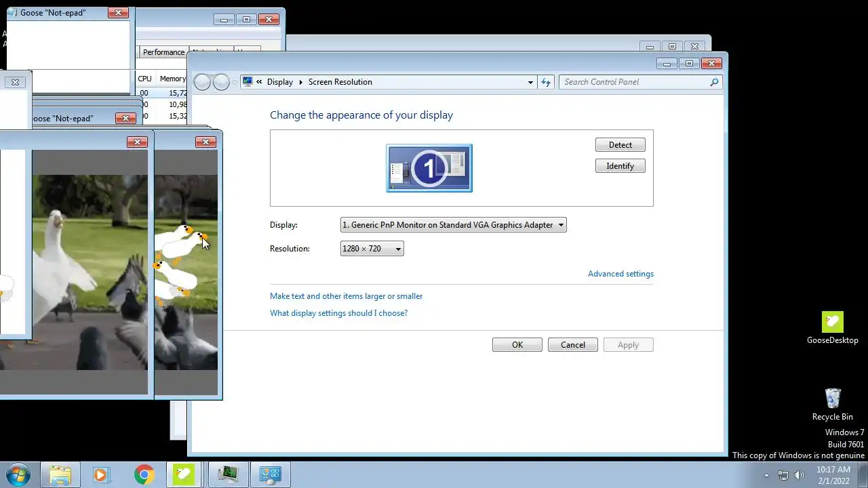Switch to the Goose app on taskbar
The height and width of the screenshot is (488, 868).
coord(184,474)
